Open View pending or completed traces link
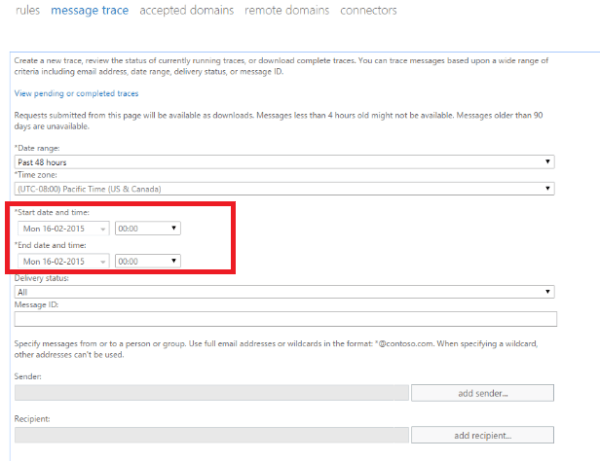600x461 pixels. click(77, 93)
